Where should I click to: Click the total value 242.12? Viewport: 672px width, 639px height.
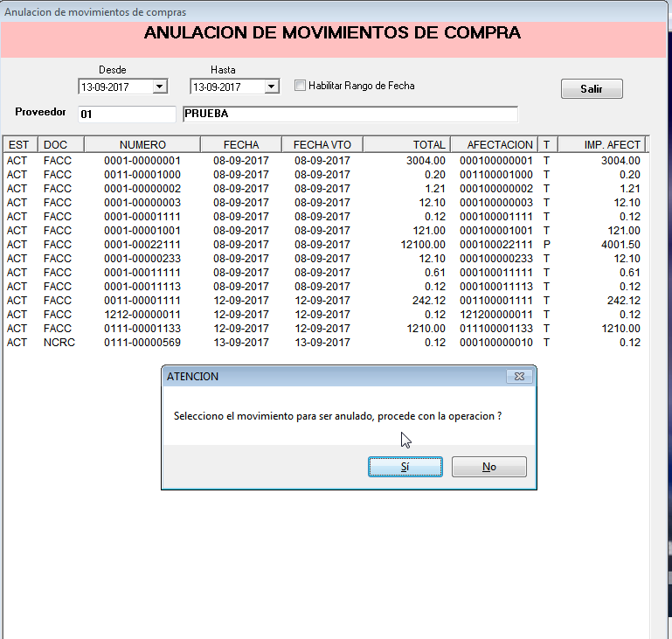click(x=429, y=301)
